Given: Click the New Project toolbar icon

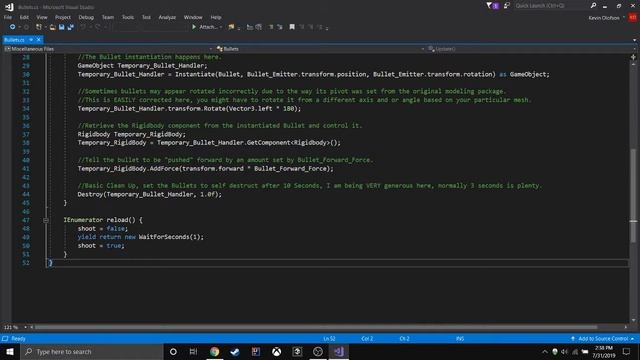Looking at the screenshot, I should pos(39,27).
